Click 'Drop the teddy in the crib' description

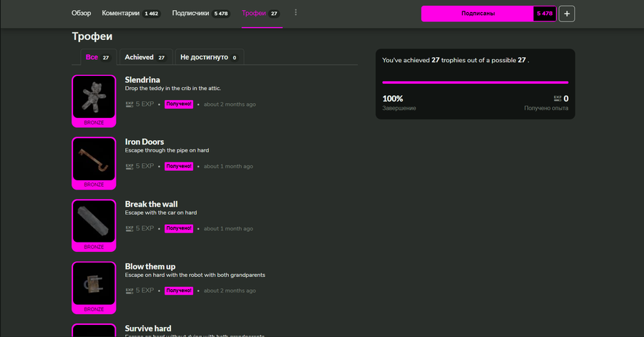173,88
